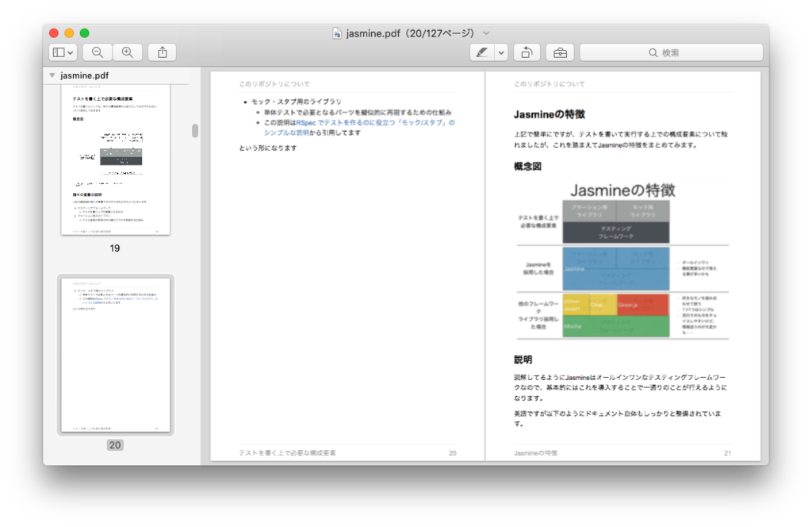The width and height of the screenshot is (812, 527).
Task: Select the highlight pen tool
Action: [481, 52]
